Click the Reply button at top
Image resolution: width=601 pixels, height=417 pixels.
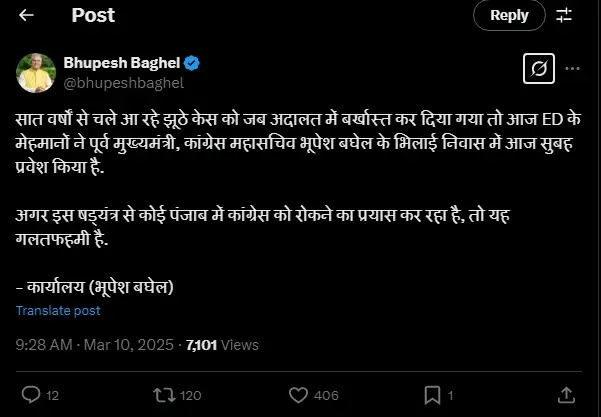[509, 15]
